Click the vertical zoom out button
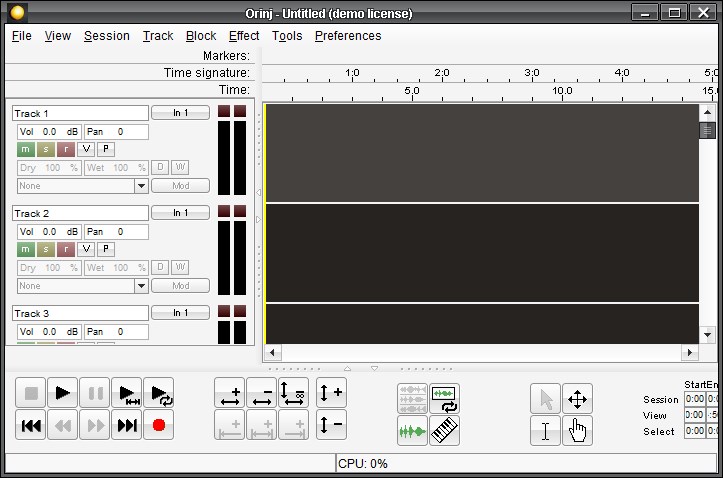Screen dimensions: 723x478 pyautogui.click(x=331, y=426)
